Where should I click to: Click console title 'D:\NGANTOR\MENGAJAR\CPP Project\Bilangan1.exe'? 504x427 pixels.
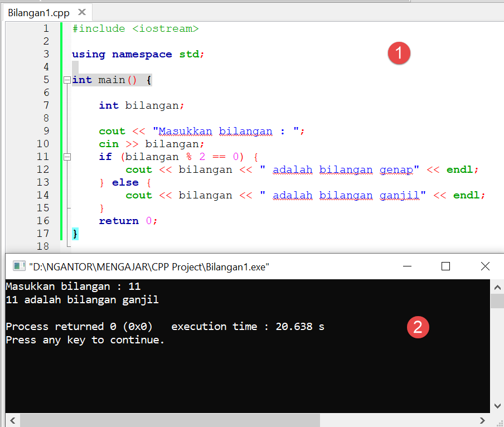pyautogui.click(x=149, y=266)
